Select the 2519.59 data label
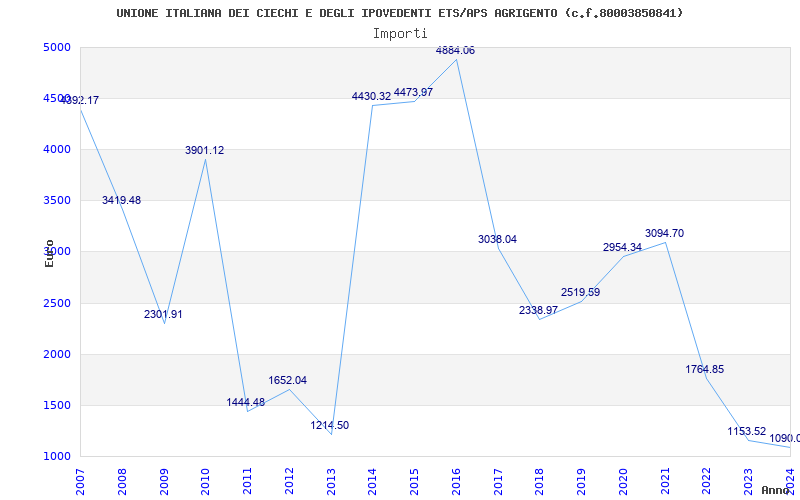800x500 pixels. 581,293
